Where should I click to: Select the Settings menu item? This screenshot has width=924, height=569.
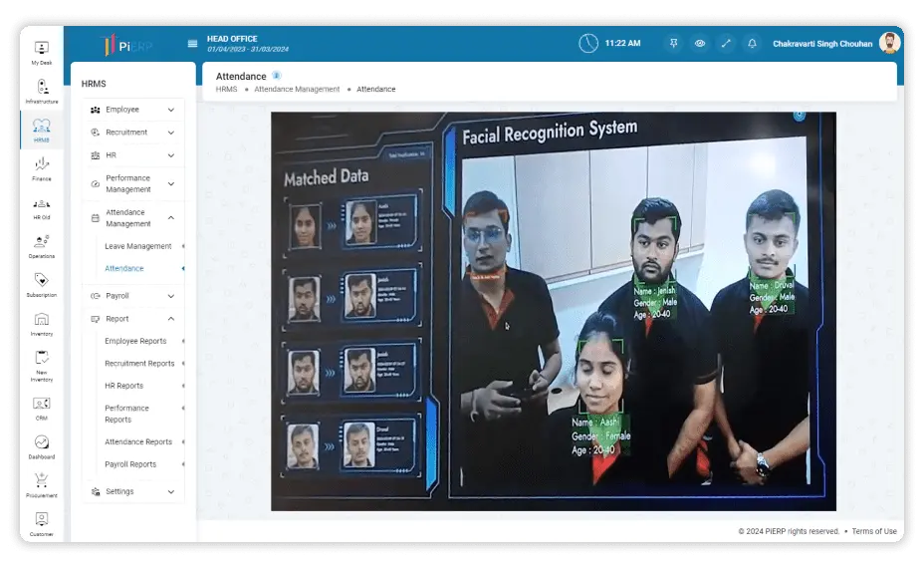(x=133, y=491)
